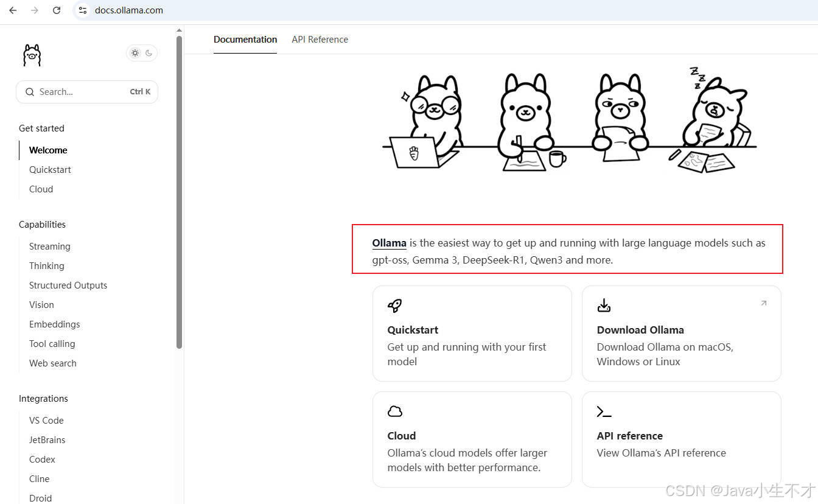818x504 pixels.
Task: Open the Vision page
Action: coord(41,305)
